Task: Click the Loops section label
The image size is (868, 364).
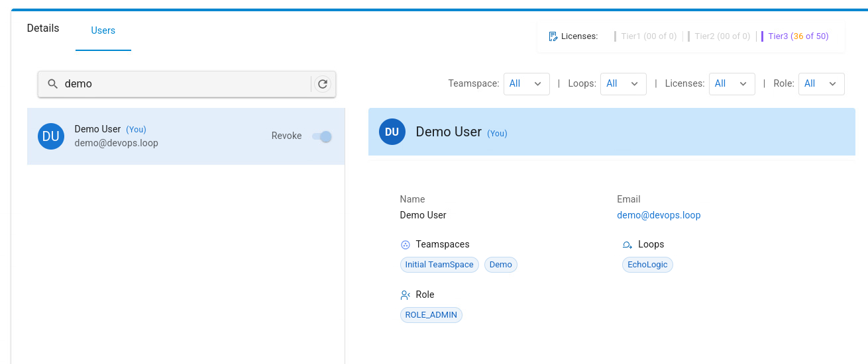Action: 651,244
